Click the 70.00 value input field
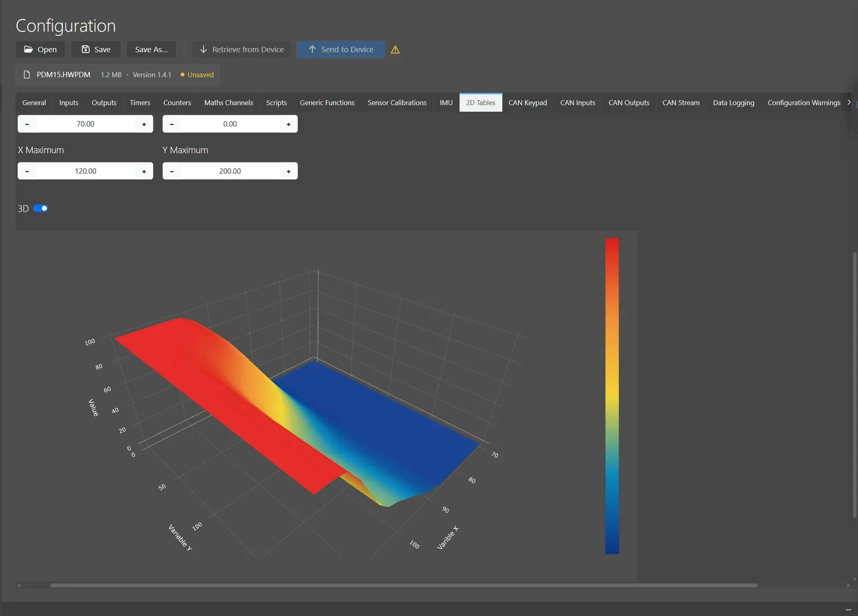This screenshot has width=858, height=616. 85,124
